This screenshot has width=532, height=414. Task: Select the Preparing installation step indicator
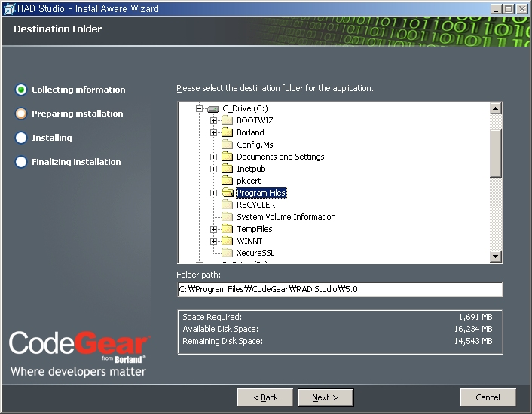[x=21, y=114]
